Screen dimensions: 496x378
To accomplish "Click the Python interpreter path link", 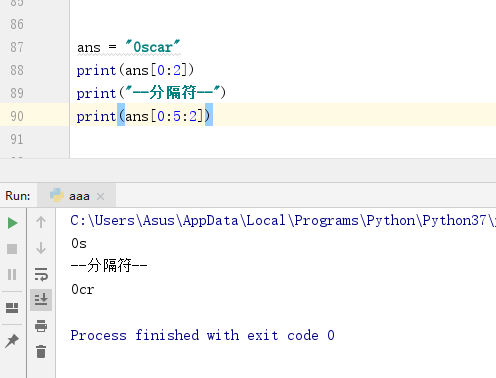I will (x=283, y=221).
